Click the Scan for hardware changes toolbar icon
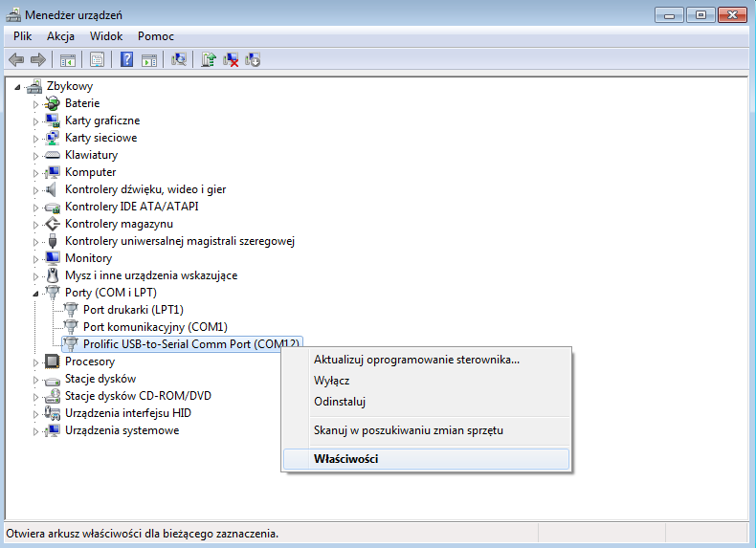The height and width of the screenshot is (548, 756). 178,59
